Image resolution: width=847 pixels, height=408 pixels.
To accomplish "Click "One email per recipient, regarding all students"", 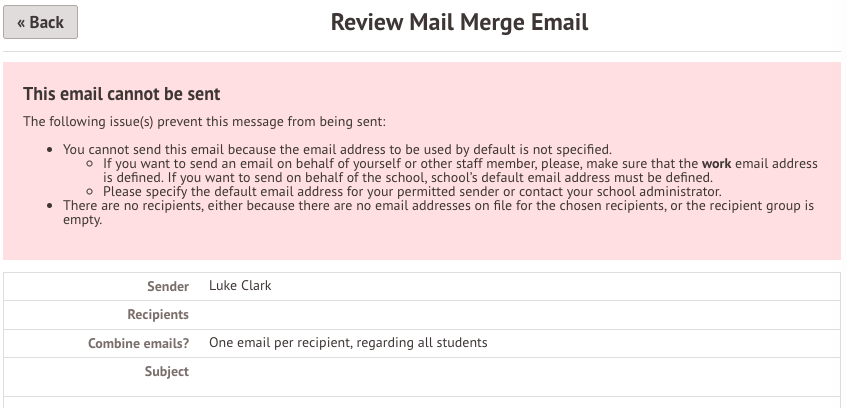I will pyautogui.click(x=348, y=343).
